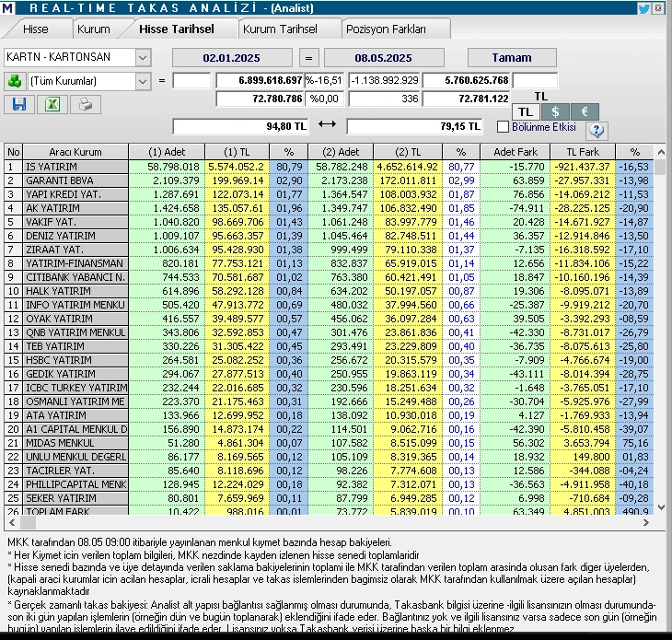
Task: Click the Tamam button
Action: 512,57
